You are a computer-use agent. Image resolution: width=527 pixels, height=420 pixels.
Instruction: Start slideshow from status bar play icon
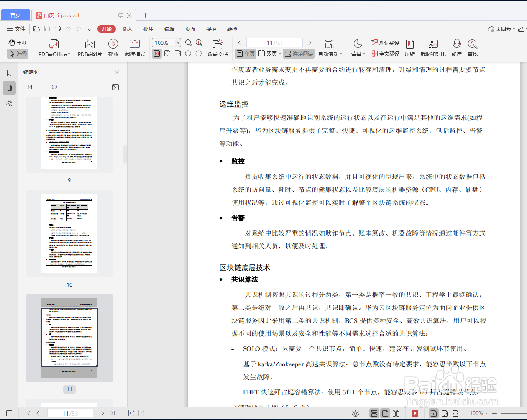click(x=415, y=413)
